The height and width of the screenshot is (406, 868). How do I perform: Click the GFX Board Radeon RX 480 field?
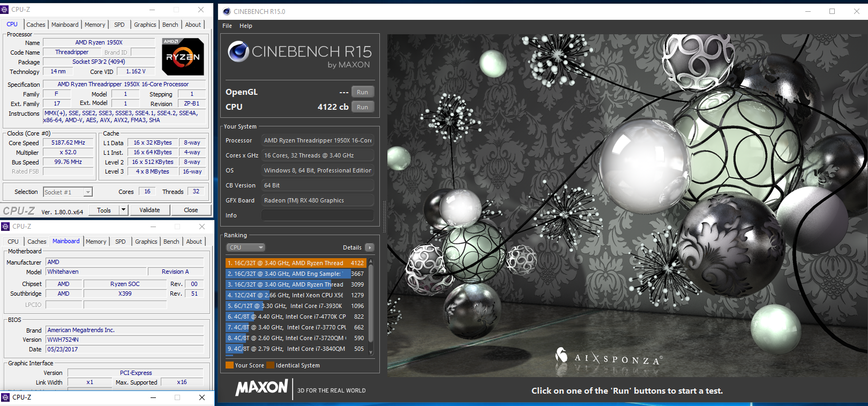(x=317, y=200)
